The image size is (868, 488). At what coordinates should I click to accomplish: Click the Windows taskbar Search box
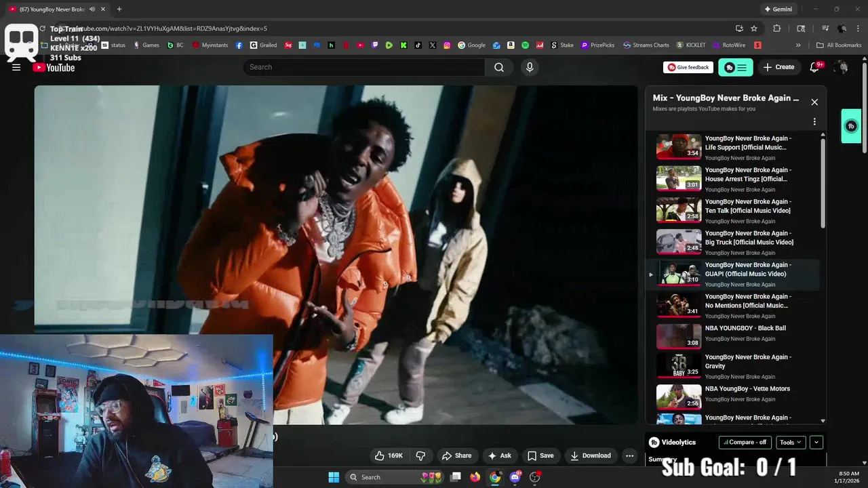pyautogui.click(x=395, y=477)
